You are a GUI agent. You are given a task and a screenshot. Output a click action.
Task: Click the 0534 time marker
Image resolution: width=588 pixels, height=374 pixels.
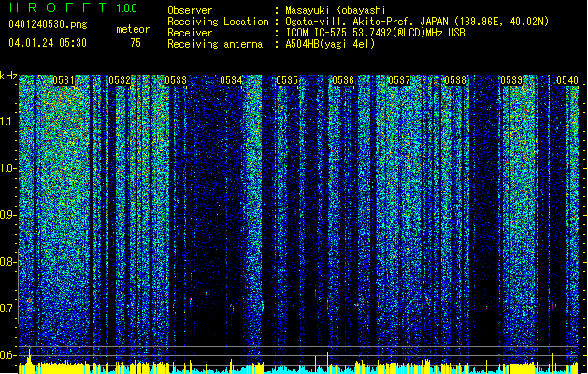pyautogui.click(x=231, y=80)
